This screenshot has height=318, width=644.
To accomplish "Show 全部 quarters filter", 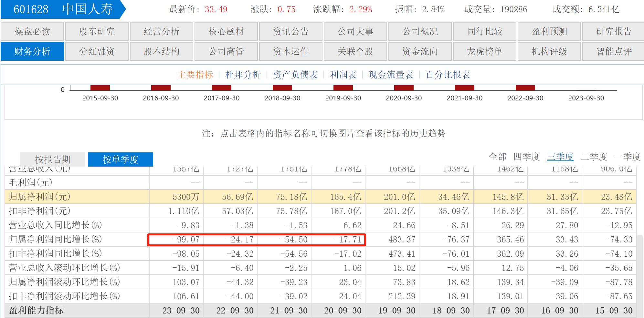I will (x=498, y=157).
